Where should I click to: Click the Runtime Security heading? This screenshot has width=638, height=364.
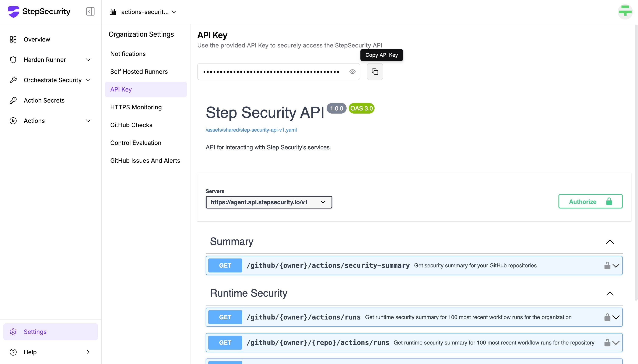[248, 293]
